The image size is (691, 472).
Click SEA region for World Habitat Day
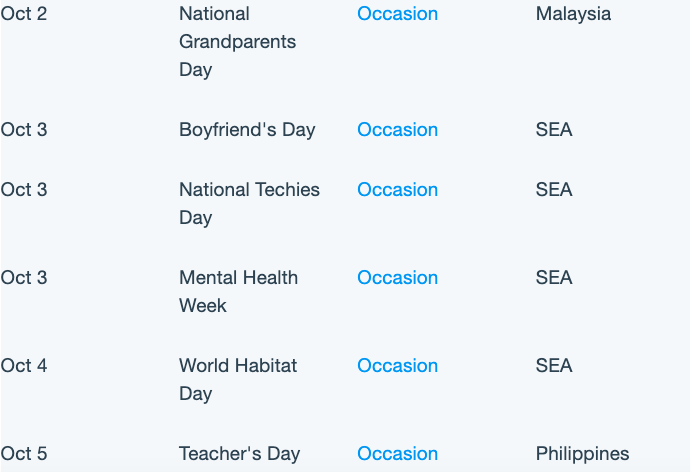(x=554, y=365)
